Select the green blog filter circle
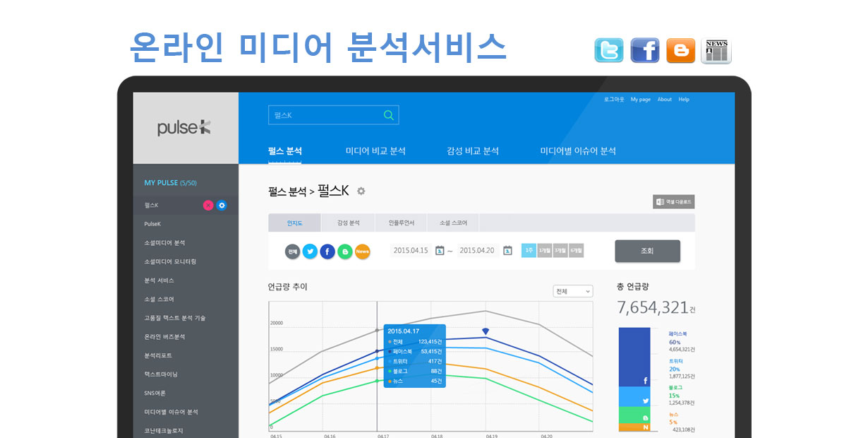The image size is (868, 438). point(344,251)
